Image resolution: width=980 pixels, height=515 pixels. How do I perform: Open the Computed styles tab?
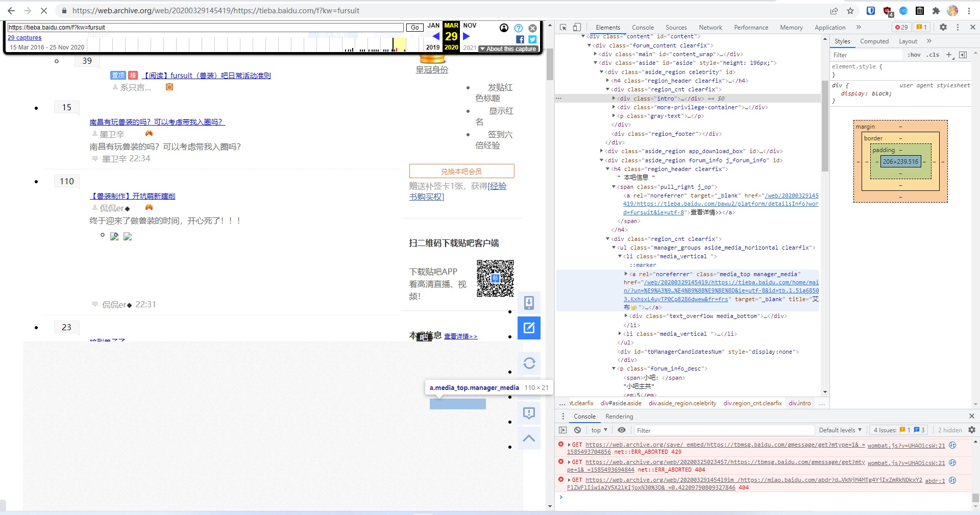pyautogui.click(x=874, y=41)
